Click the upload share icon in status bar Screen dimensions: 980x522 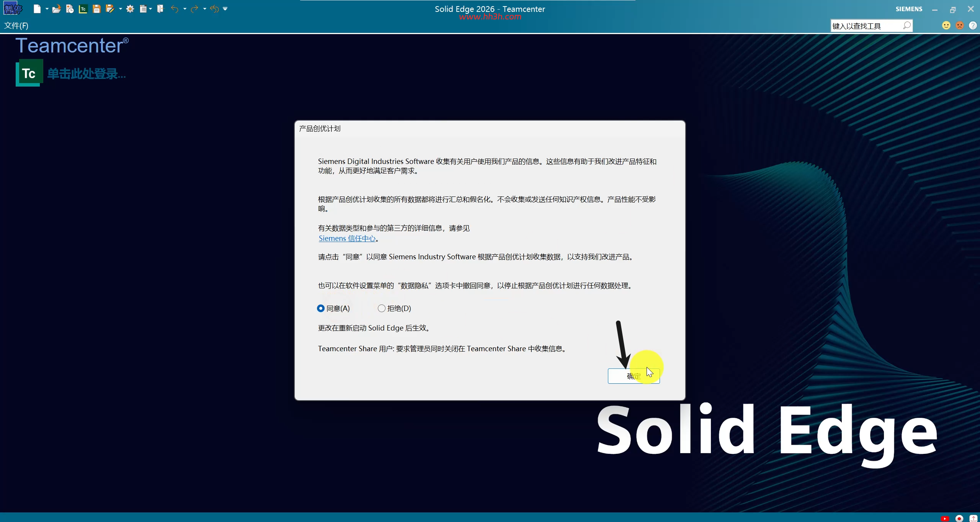973,519
